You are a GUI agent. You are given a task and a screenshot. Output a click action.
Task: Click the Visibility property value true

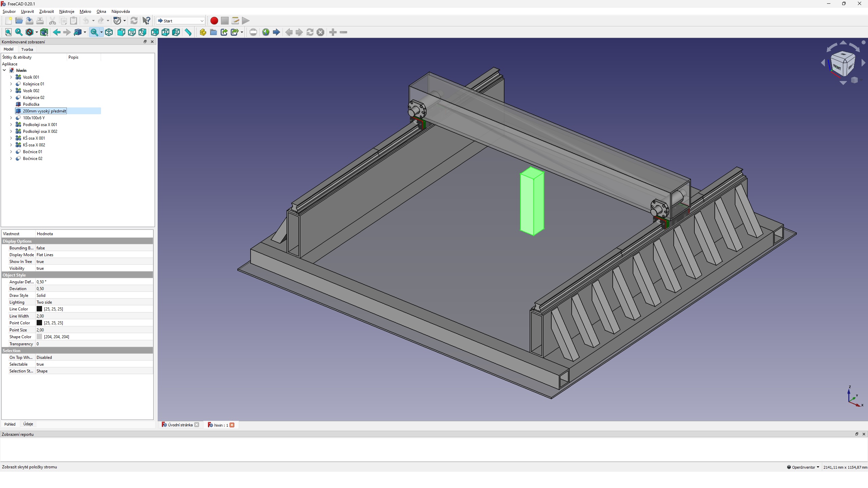tap(40, 268)
